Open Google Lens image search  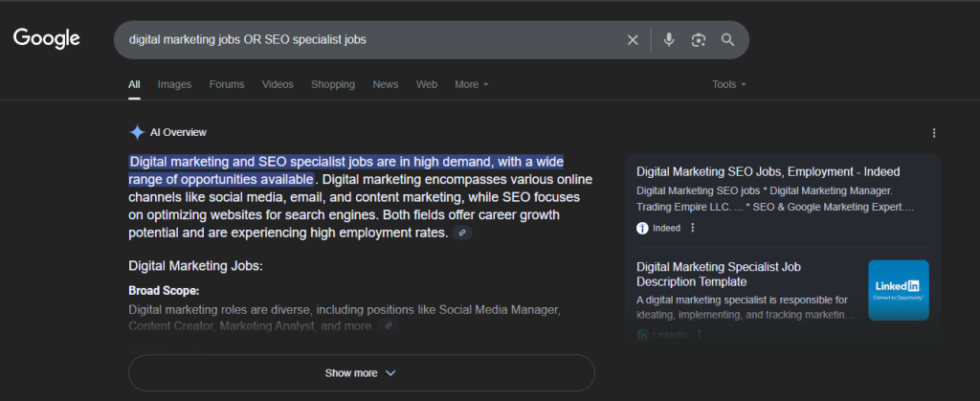pyautogui.click(x=699, y=40)
